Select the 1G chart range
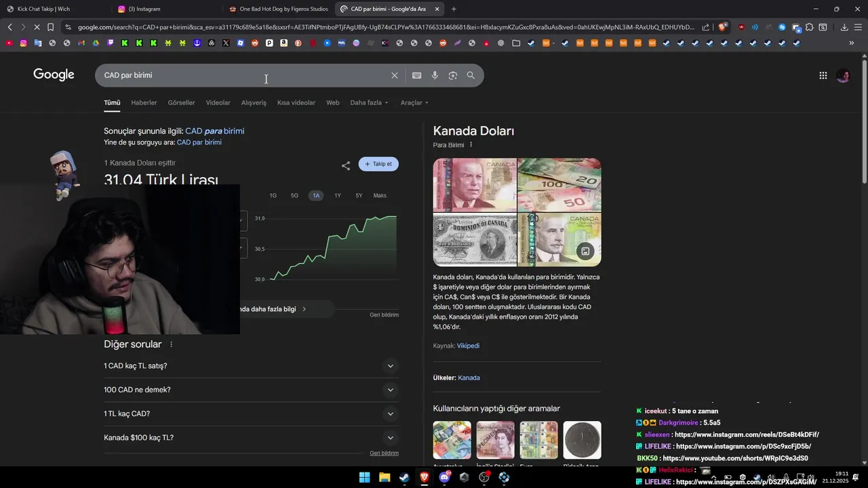This screenshot has height=488, width=868. coord(273,195)
